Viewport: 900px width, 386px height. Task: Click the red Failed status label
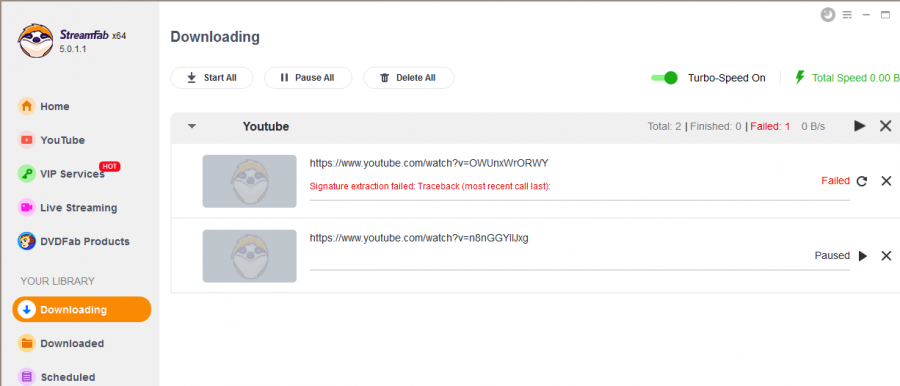click(835, 181)
